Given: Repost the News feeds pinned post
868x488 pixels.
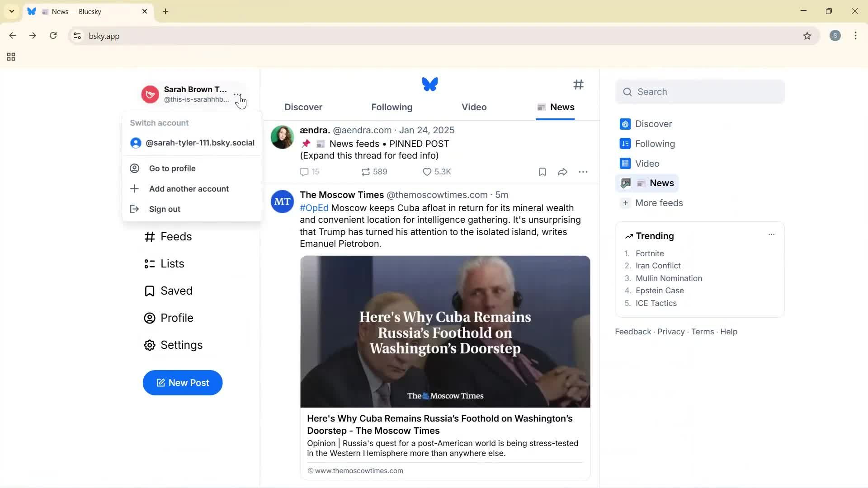Looking at the screenshot, I should tap(374, 172).
